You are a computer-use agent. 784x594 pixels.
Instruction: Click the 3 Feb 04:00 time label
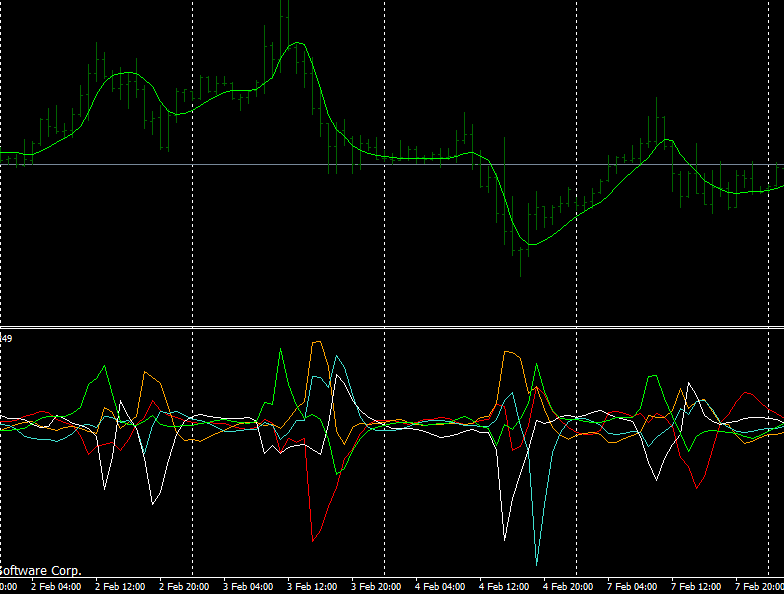coord(248,586)
